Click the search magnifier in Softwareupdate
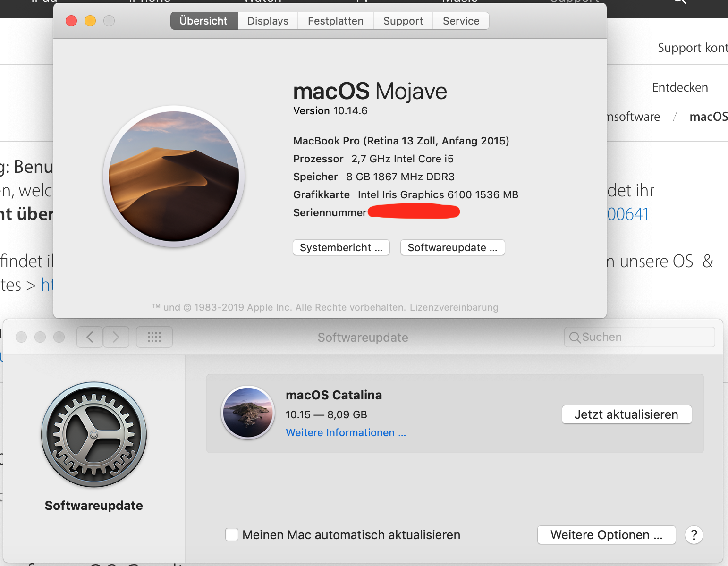Screen dimensions: 728x566 575,337
